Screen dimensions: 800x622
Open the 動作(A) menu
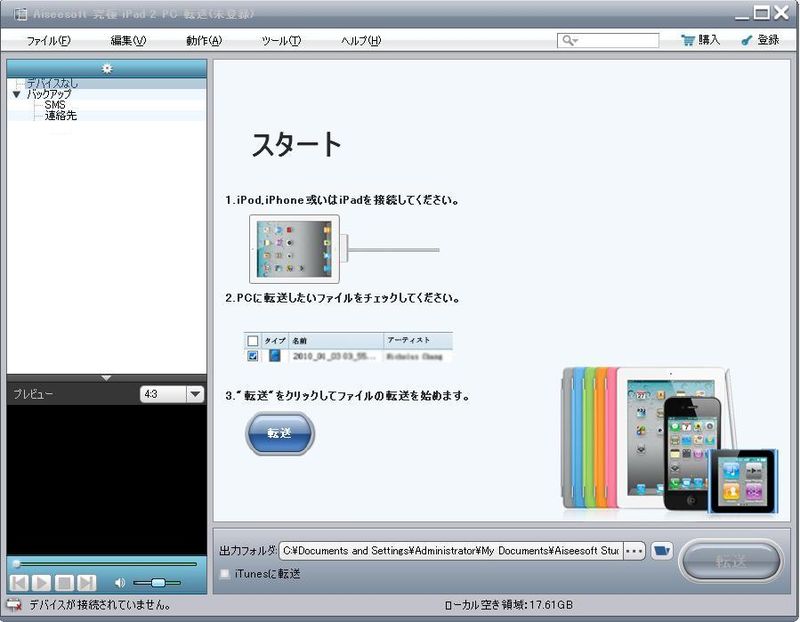[204, 40]
